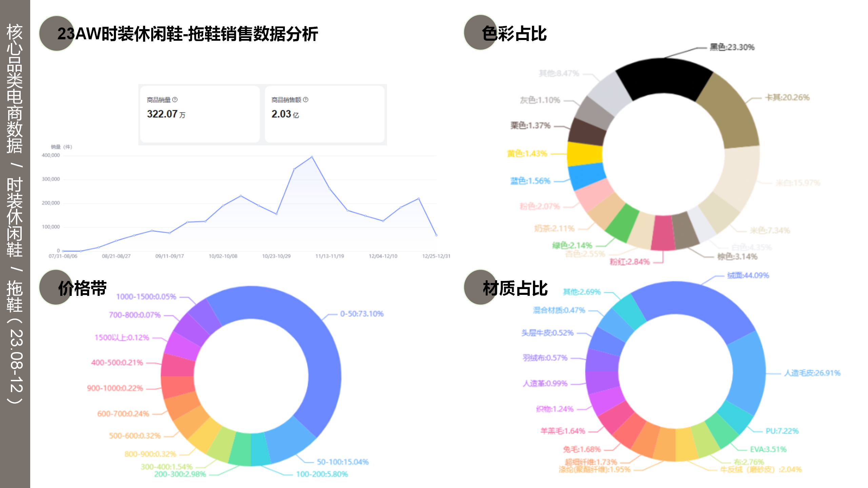The image size is (868, 488).
Task: Click the 头层牛皮:0.52% label
Action: coord(547,333)
